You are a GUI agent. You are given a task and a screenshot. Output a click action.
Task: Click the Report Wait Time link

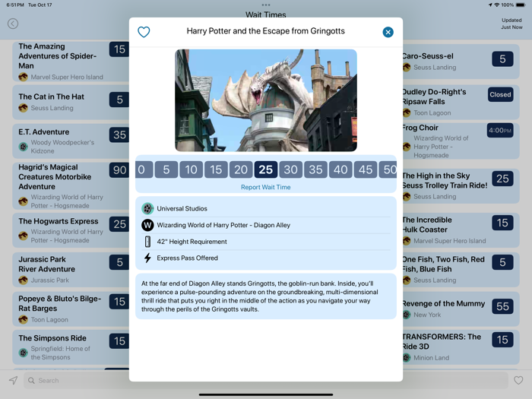pyautogui.click(x=266, y=187)
